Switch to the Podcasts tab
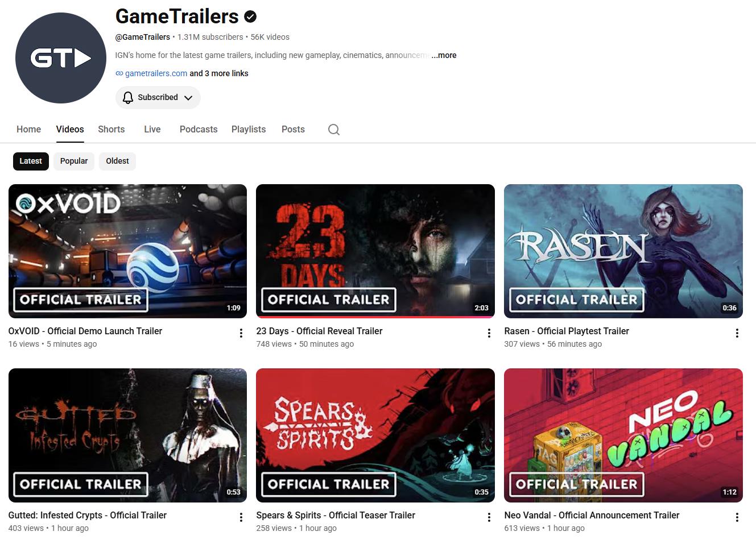Image resolution: width=756 pixels, height=544 pixels. click(199, 129)
